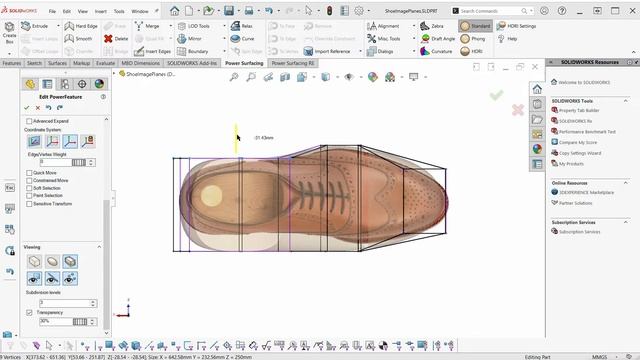The image size is (640, 360).
Task: Select the Merge tool
Action: (x=147, y=26)
